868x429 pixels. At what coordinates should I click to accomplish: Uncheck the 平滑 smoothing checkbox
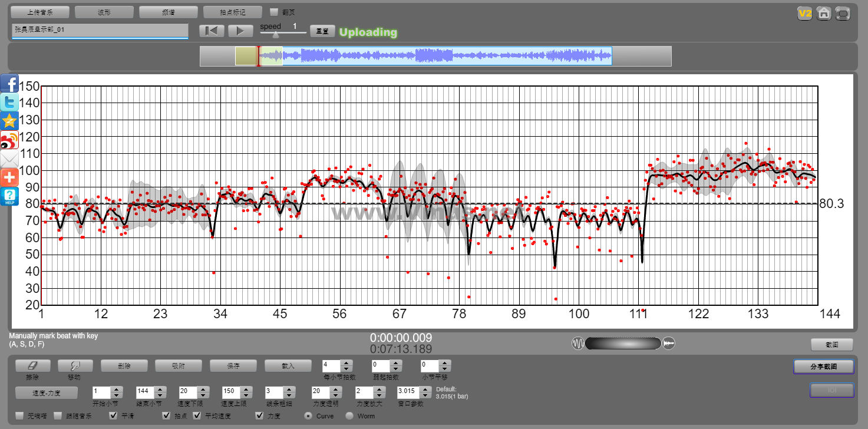coord(114,416)
